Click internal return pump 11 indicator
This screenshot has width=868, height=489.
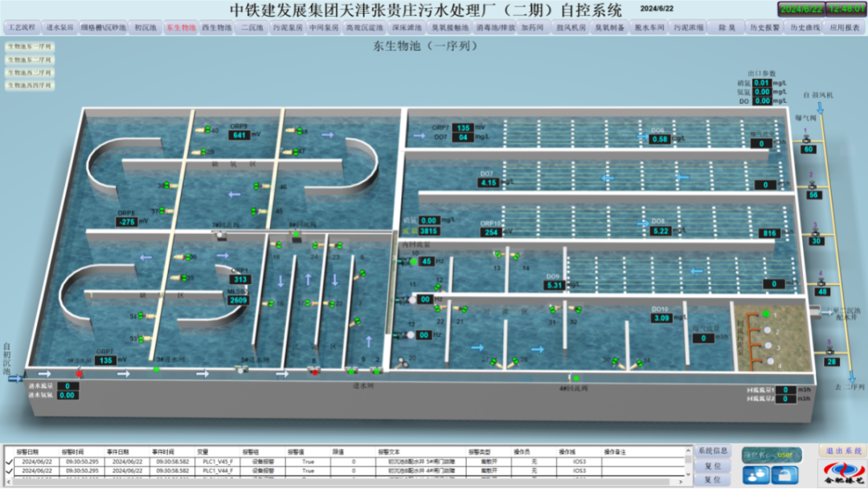point(412,300)
